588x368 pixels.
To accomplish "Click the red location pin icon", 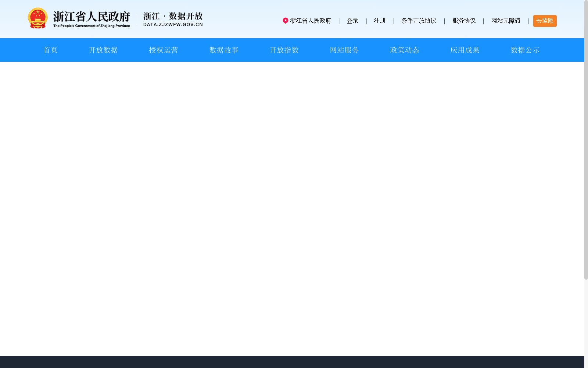I will point(285,21).
